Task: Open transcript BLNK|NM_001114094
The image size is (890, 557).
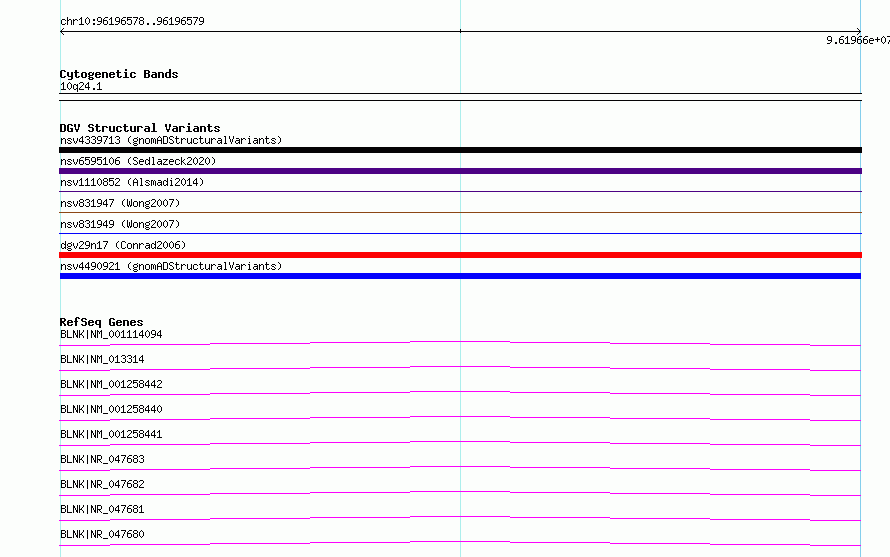Action: [x=111, y=334]
